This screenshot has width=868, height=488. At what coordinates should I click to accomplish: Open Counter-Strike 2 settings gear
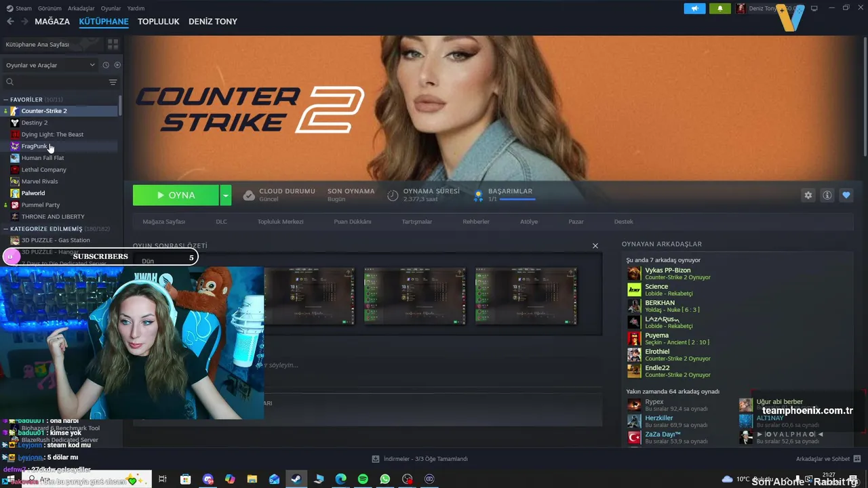pos(808,195)
